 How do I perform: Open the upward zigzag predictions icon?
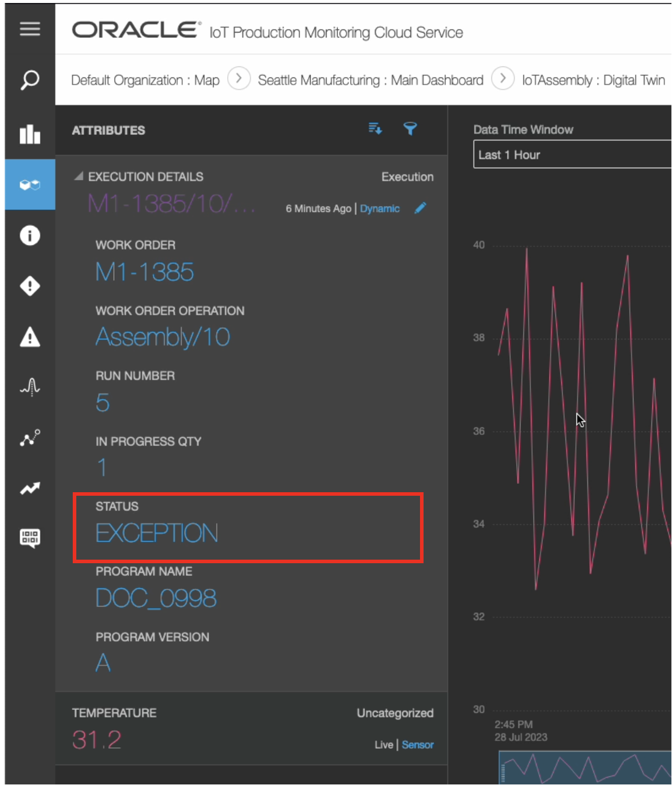tap(30, 489)
